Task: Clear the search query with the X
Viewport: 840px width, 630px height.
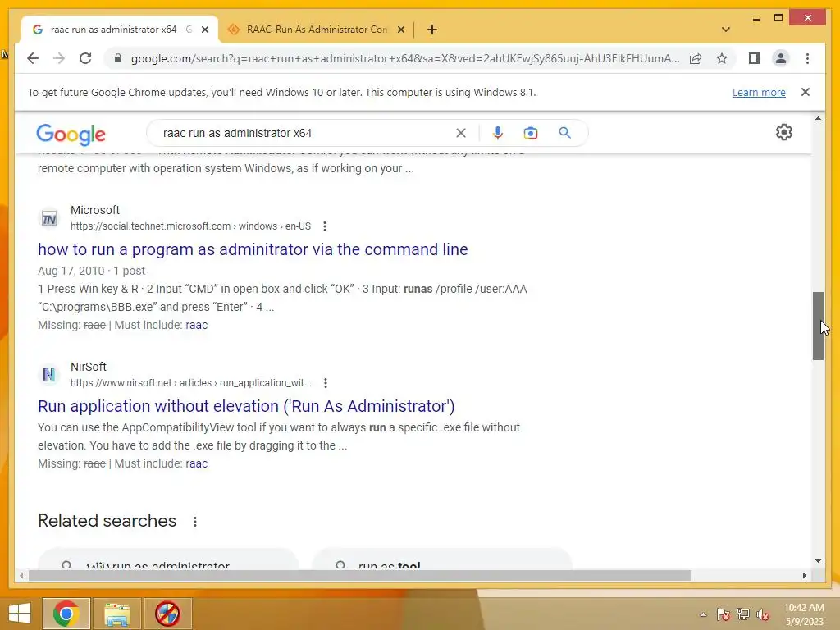Action: tap(461, 133)
